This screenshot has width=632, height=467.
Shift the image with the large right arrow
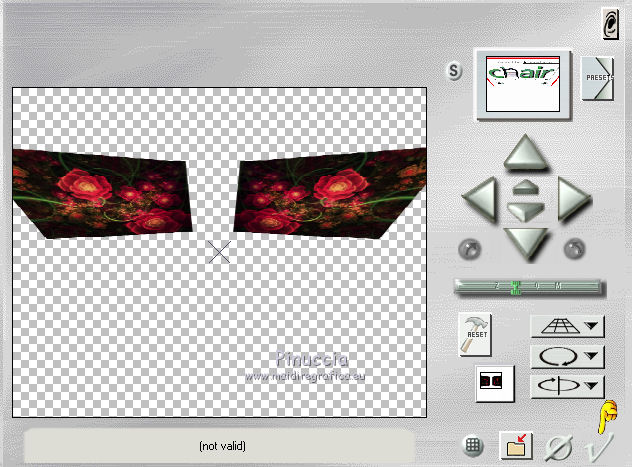pos(573,199)
